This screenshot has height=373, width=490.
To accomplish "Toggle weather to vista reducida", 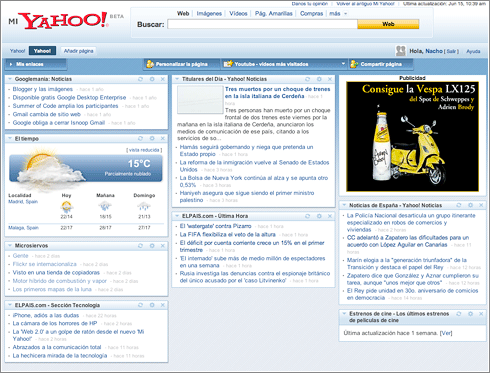I will coord(144,150).
